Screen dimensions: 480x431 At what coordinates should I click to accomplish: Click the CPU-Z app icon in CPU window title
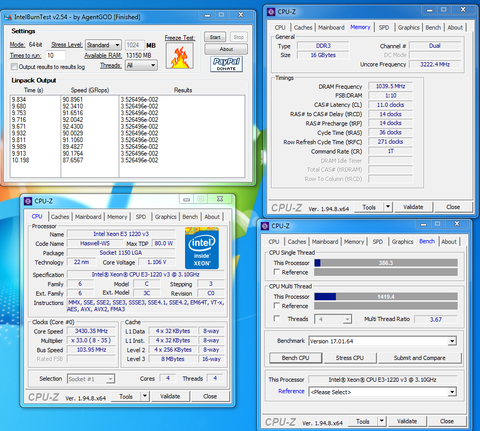[x=28, y=201]
